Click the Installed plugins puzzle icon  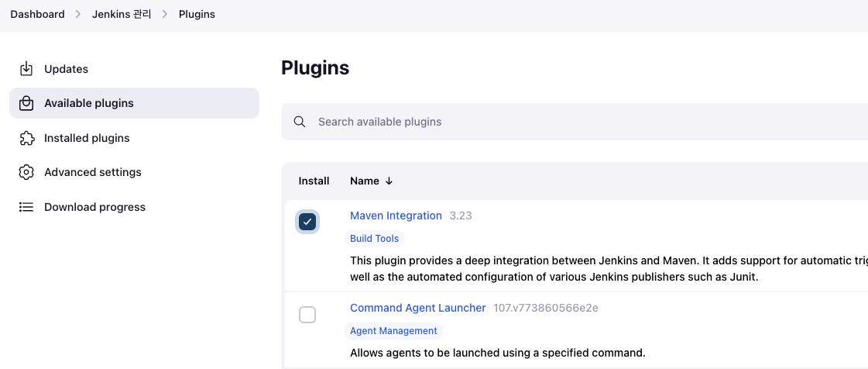(26, 138)
